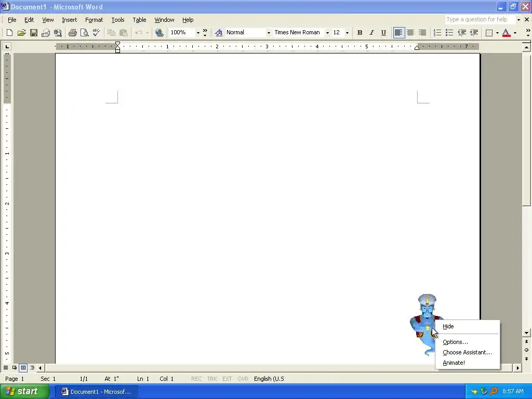Open the Times New Roman font dropdown
532x399 pixels.
coord(327,33)
